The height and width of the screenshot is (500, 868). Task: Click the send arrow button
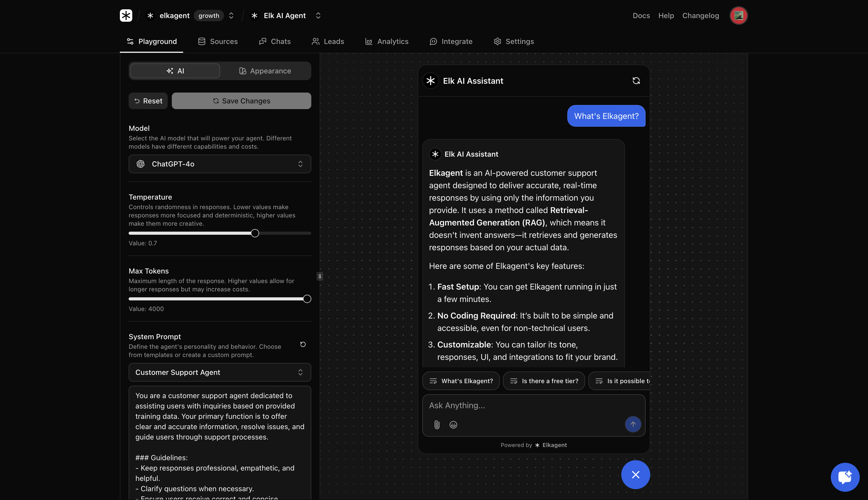pos(633,425)
